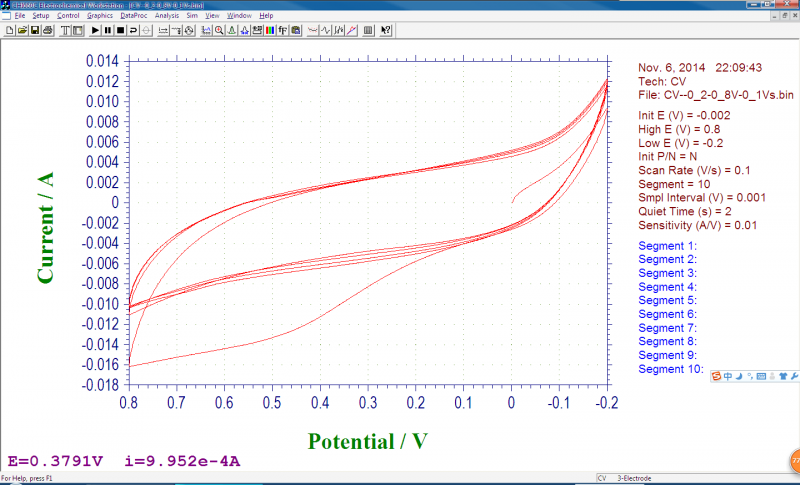Select manual peak results icon

[232, 31]
